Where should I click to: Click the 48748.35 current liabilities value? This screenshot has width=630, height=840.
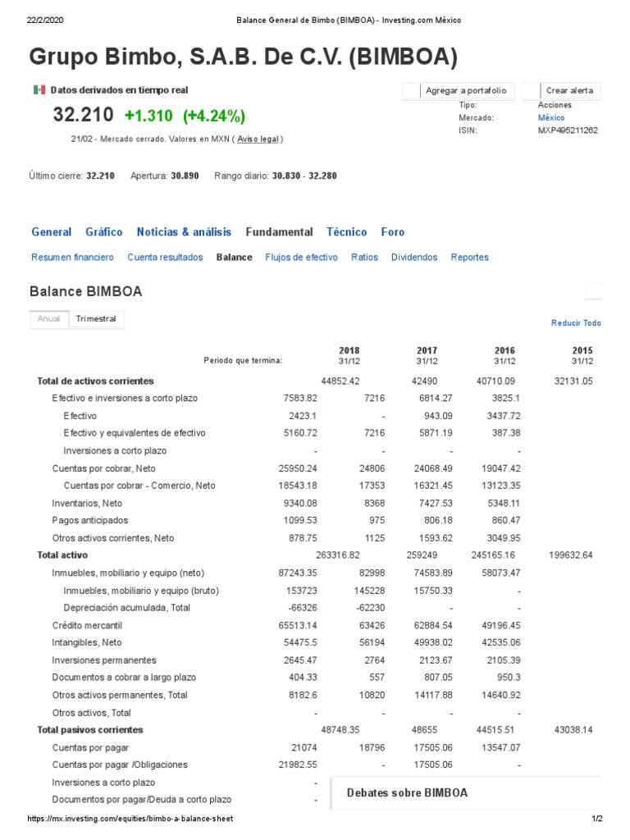(340, 729)
